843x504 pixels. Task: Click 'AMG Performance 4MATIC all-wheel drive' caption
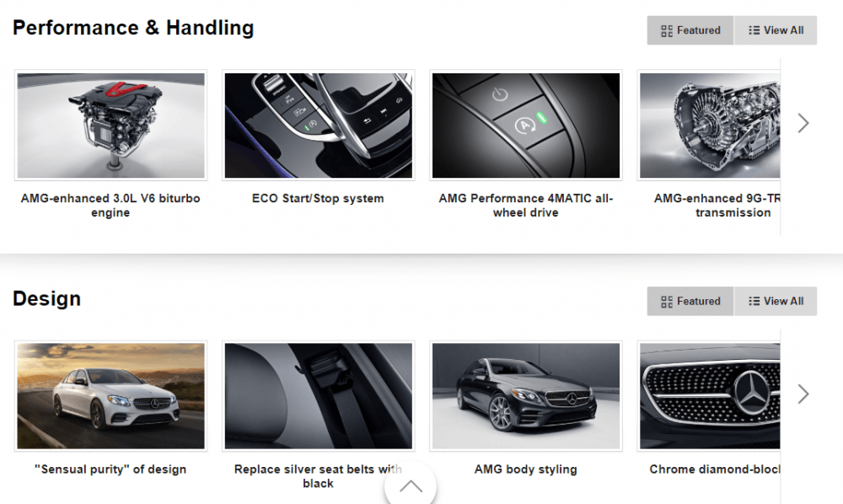click(x=526, y=206)
